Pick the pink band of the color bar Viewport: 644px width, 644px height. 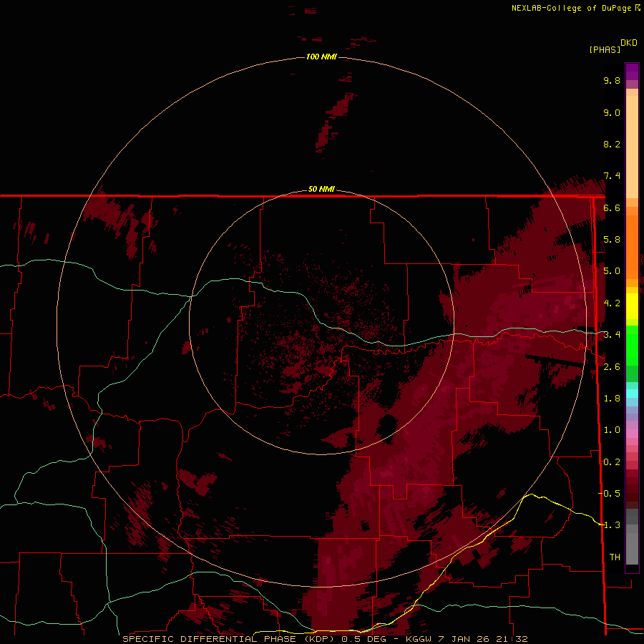(x=632, y=434)
